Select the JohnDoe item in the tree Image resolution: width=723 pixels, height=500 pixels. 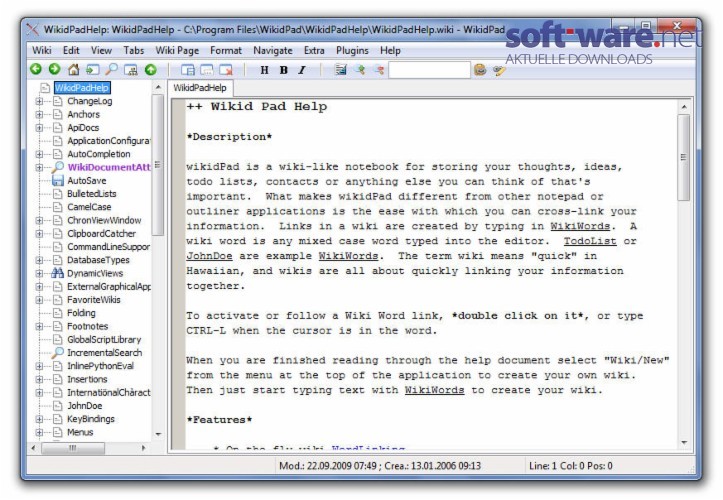(84, 406)
